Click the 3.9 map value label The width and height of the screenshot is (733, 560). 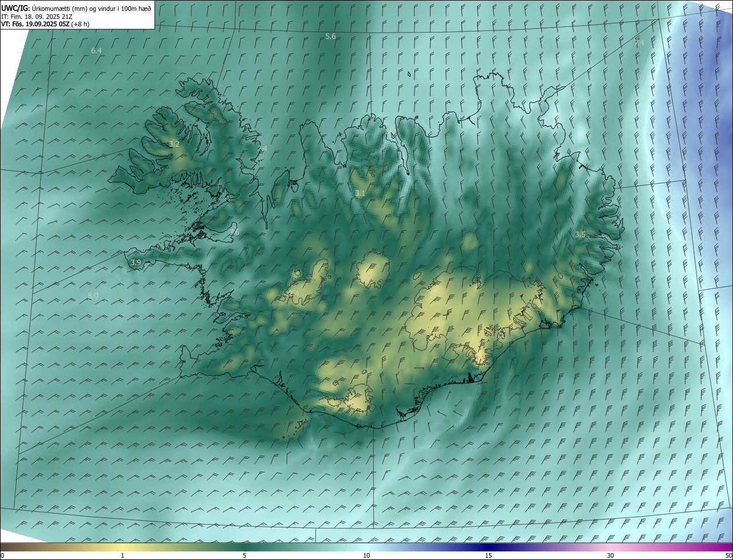click(136, 263)
